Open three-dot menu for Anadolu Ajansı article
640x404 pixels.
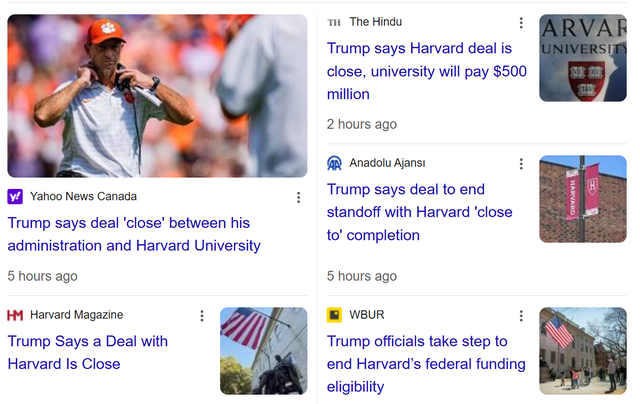[520, 164]
